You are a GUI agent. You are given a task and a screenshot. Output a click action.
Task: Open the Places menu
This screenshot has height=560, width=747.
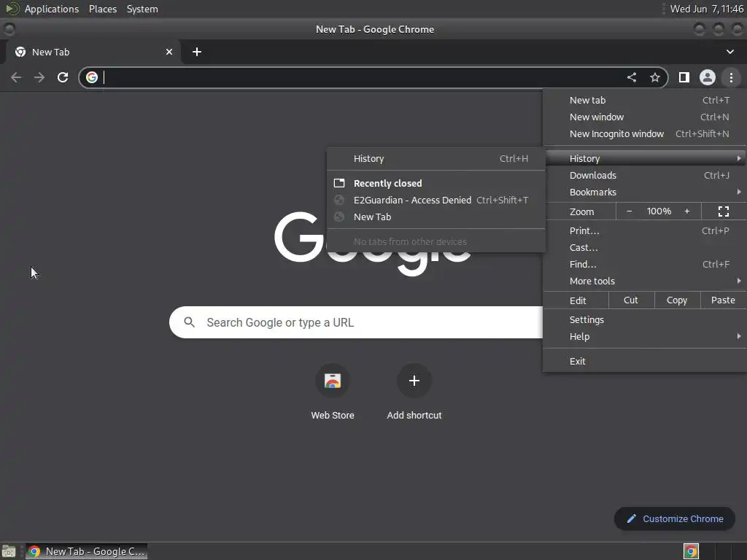coord(103,9)
